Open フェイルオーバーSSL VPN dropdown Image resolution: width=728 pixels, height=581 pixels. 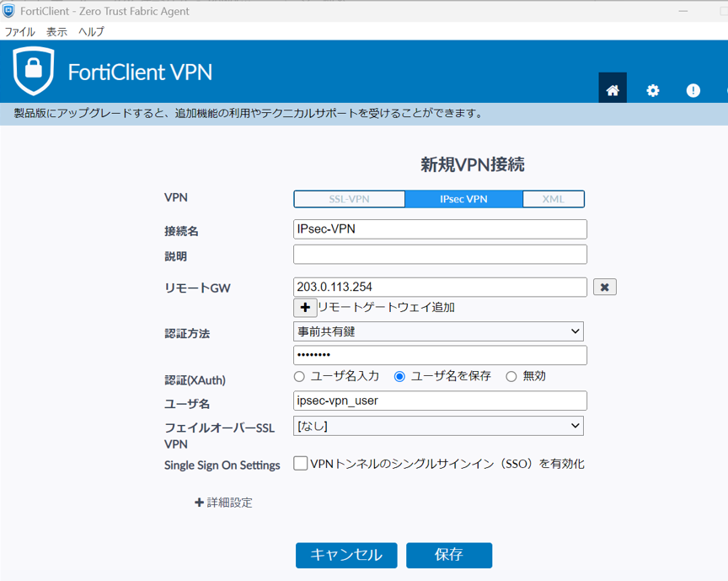(x=438, y=426)
